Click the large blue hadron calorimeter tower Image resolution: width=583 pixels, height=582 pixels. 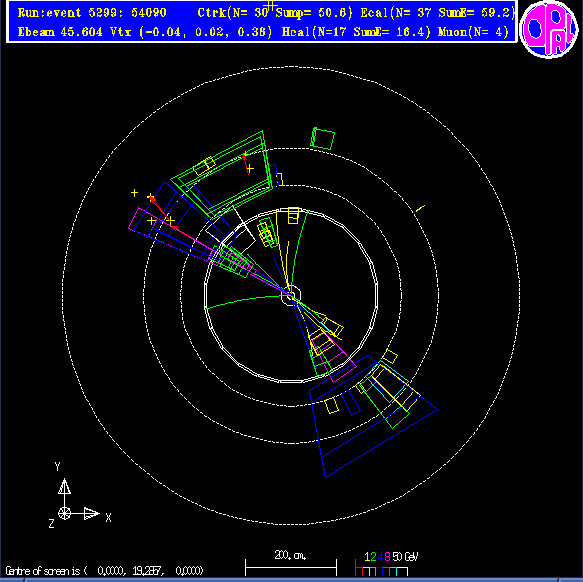pos(373,416)
